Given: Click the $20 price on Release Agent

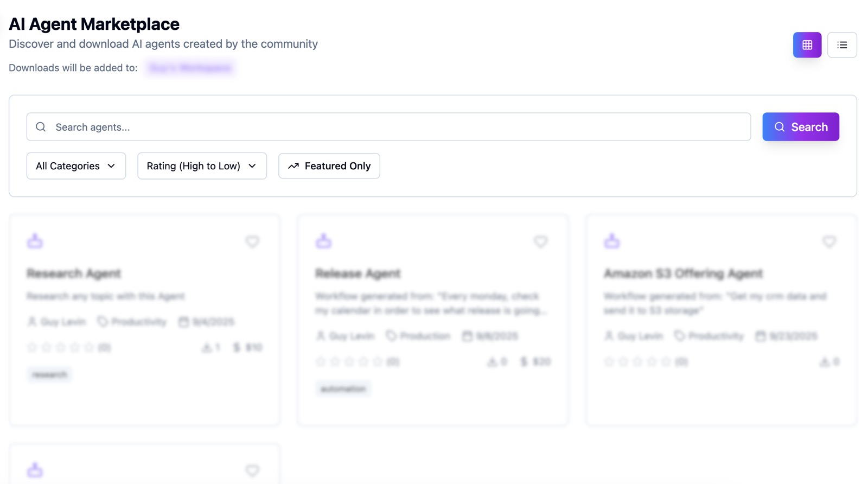Looking at the screenshot, I should (x=535, y=361).
